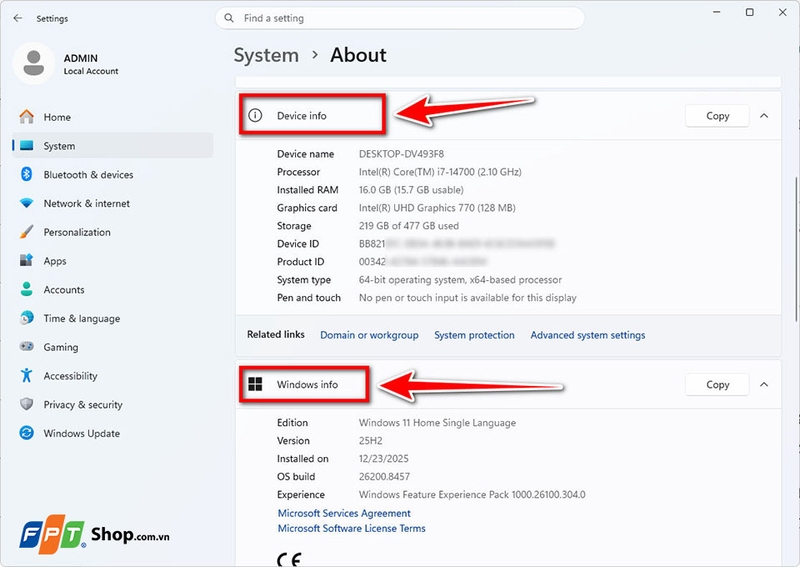Viewport: 800px width, 567px height.
Task: Click the Intel UHD Graphics 770 value
Action: (x=437, y=208)
